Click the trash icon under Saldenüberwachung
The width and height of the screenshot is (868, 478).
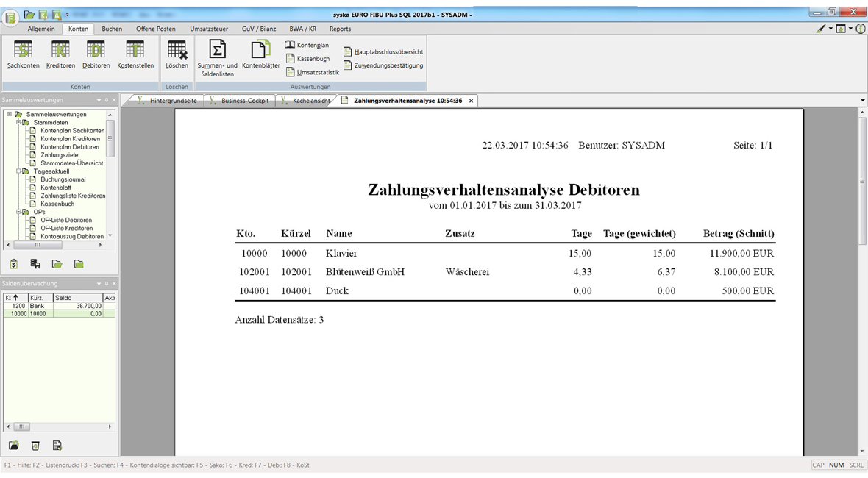pos(35,446)
